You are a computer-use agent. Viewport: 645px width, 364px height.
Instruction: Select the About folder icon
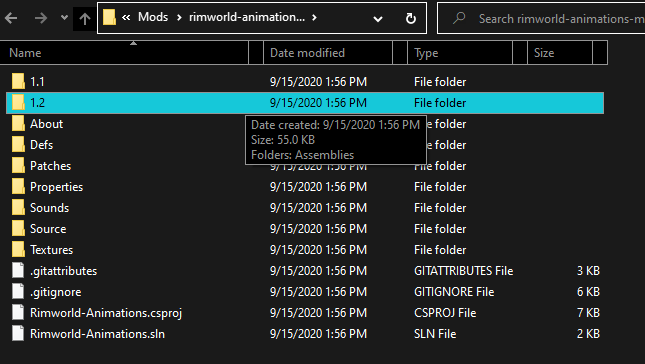coord(18,123)
